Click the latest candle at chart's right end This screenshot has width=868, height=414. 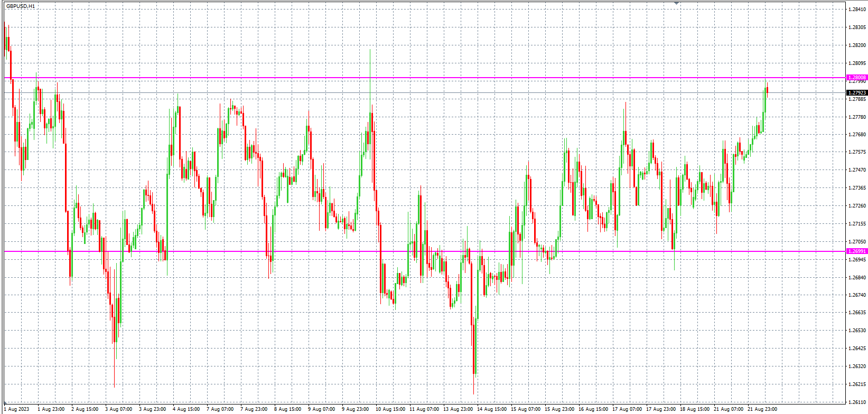pyautogui.click(x=767, y=90)
